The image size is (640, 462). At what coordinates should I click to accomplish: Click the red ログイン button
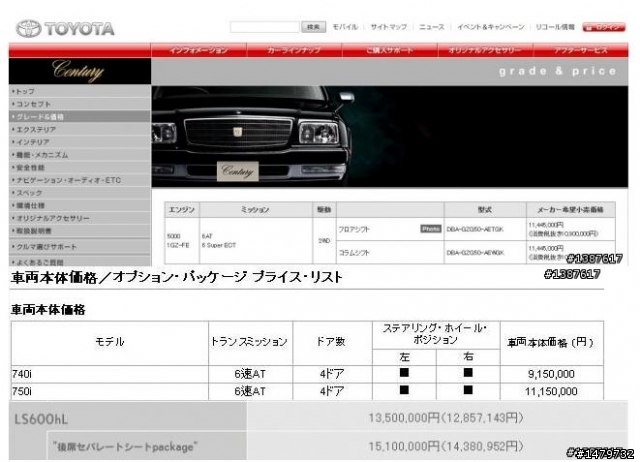click(x=604, y=27)
